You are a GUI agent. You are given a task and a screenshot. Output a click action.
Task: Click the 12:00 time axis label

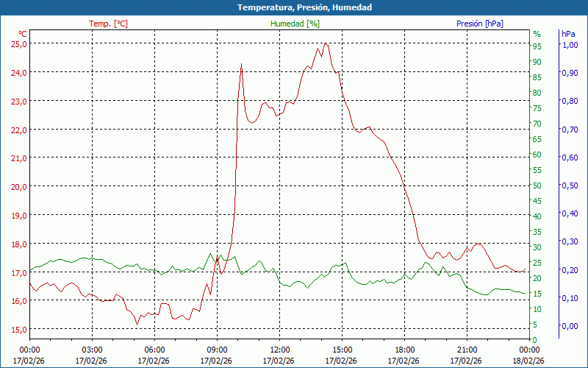coord(279,350)
